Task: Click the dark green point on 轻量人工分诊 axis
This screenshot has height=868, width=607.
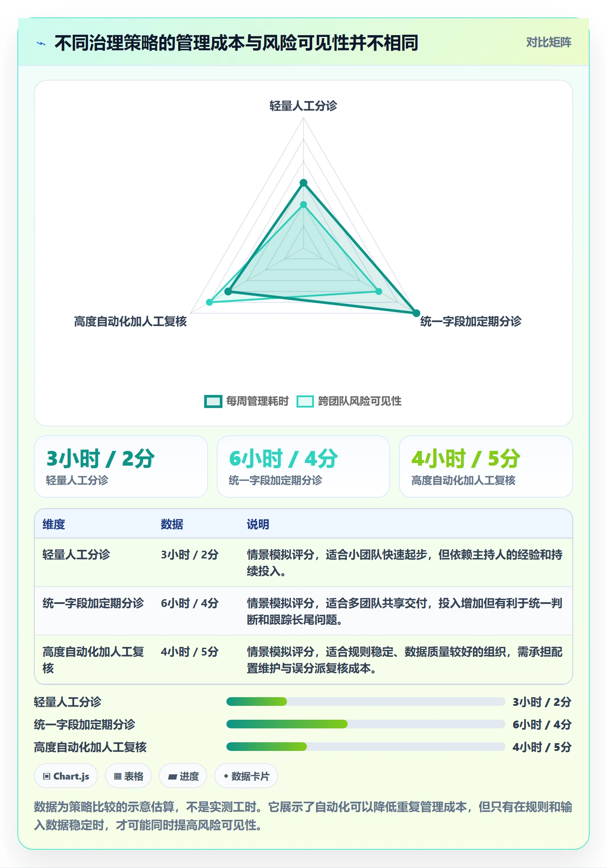Action: point(303,183)
